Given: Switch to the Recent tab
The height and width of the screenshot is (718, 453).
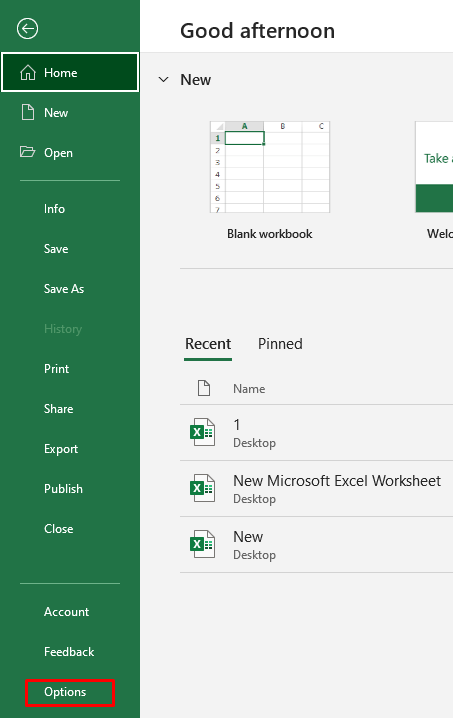Looking at the screenshot, I should pyautogui.click(x=208, y=344).
